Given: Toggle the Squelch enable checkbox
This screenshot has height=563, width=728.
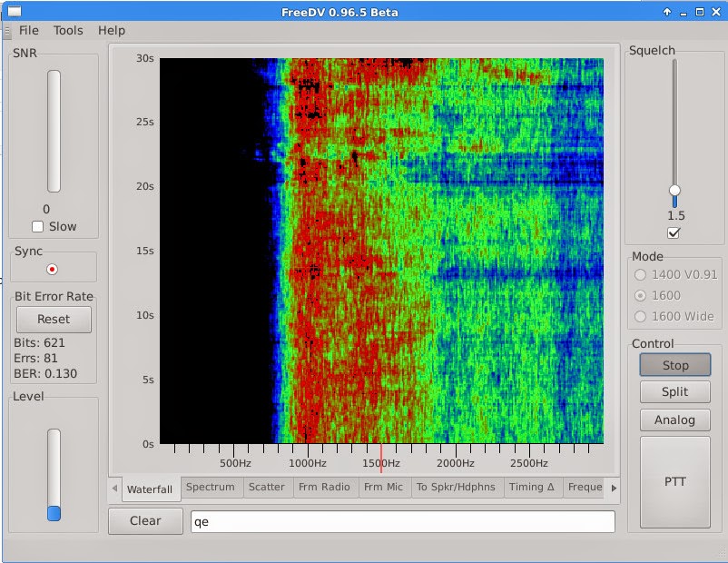Looking at the screenshot, I should click(674, 232).
